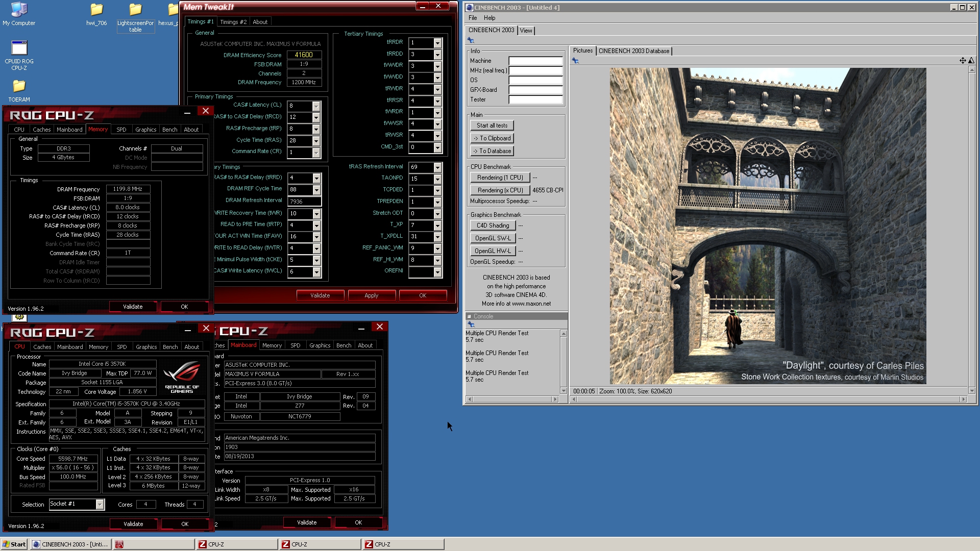Open the tRRDR dropdown in Tertiary Timings
Viewport: 980px width, 551px height.
tap(437, 43)
